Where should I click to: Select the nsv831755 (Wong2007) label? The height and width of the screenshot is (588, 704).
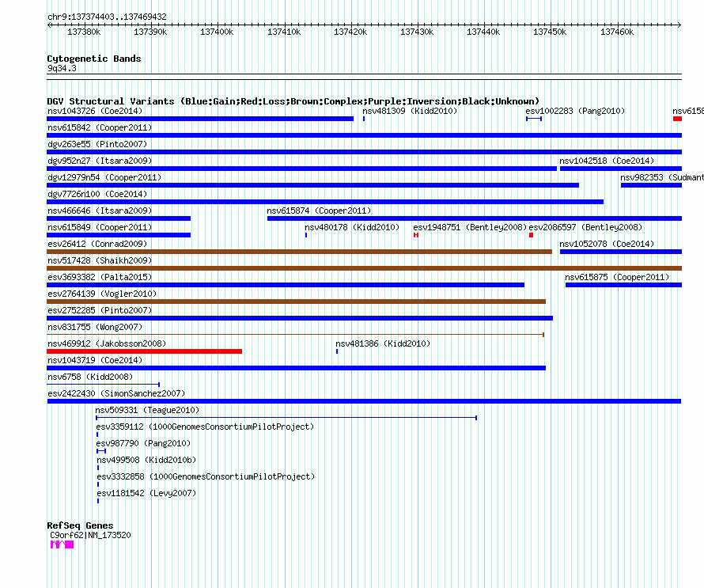pyautogui.click(x=95, y=327)
